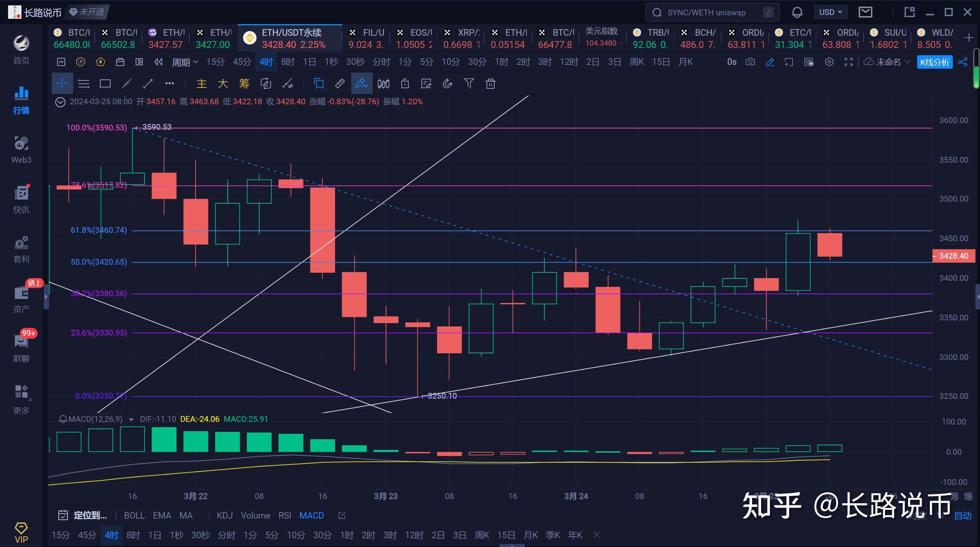Open the Web3 section in sidebar
This screenshot has width=980, height=547.
(21, 150)
